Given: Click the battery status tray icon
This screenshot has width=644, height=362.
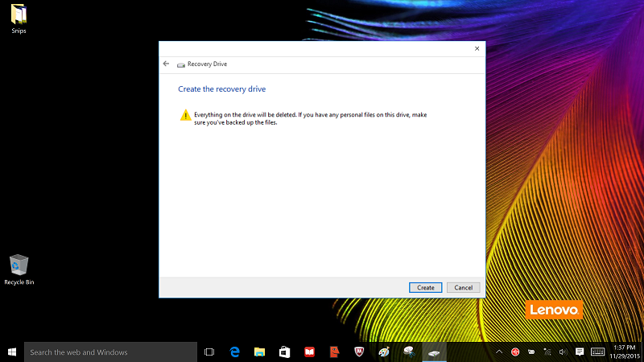Looking at the screenshot, I should (x=531, y=352).
